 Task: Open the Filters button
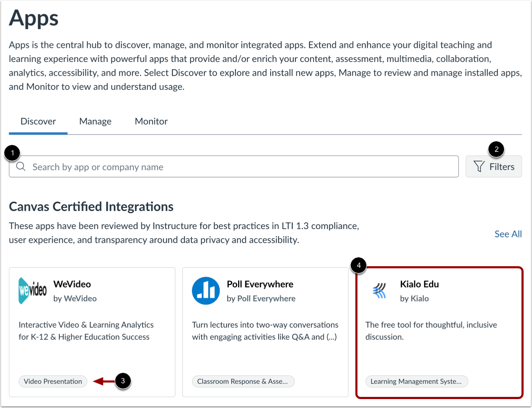[494, 166]
